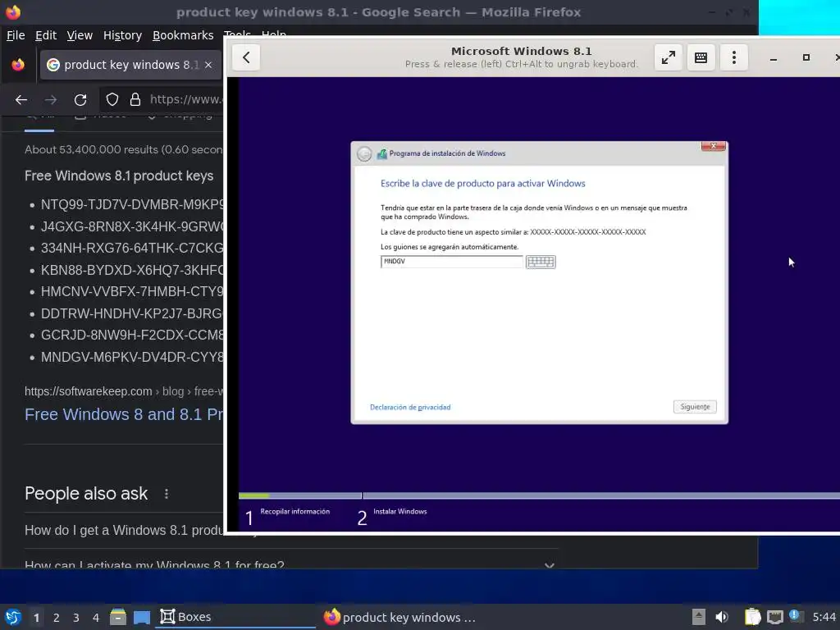Expand How do I get a Windows 8.1 product question

point(125,531)
